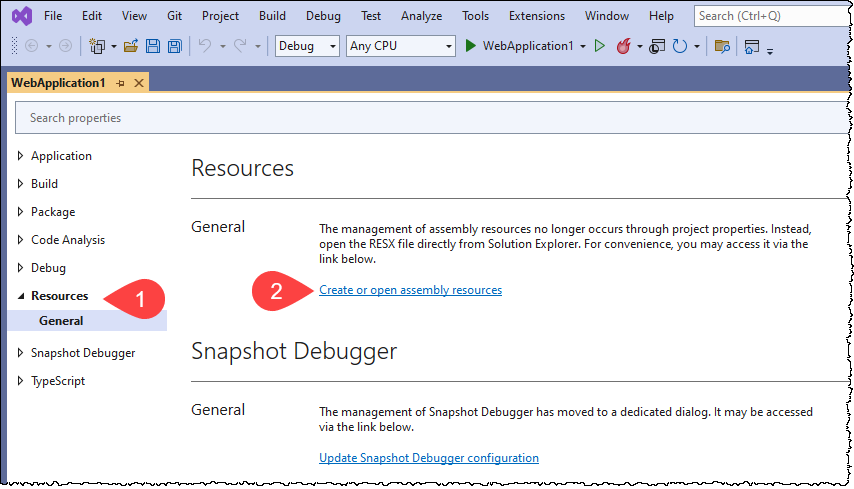The width and height of the screenshot is (854, 489).
Task: Open the Redo history dropdown arrow
Action: [x=258, y=47]
